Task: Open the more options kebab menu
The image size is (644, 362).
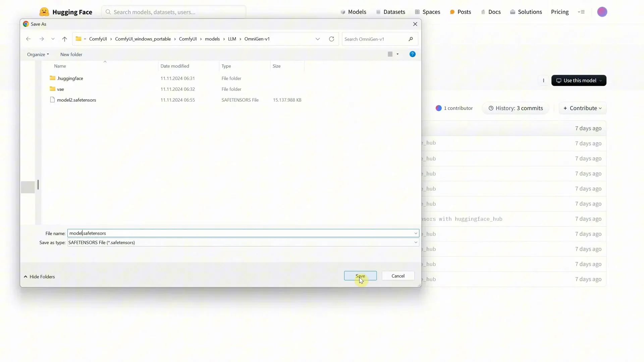Action: click(x=544, y=80)
